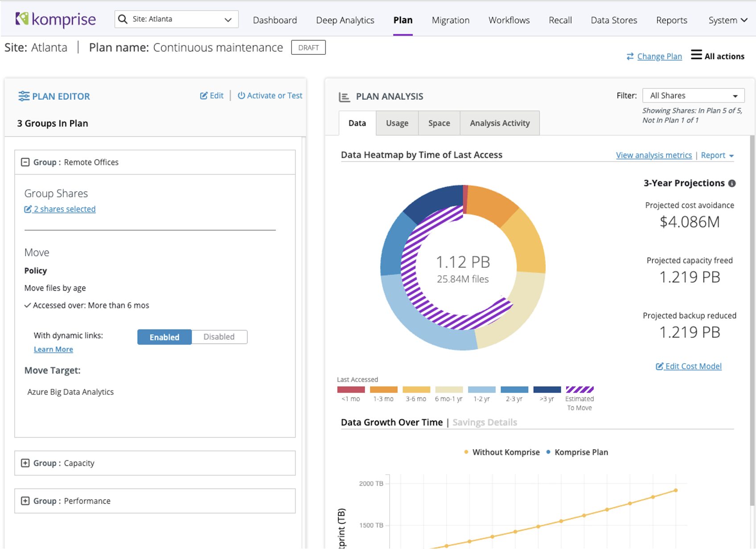Select the Data Growth Over Time view

(392, 422)
